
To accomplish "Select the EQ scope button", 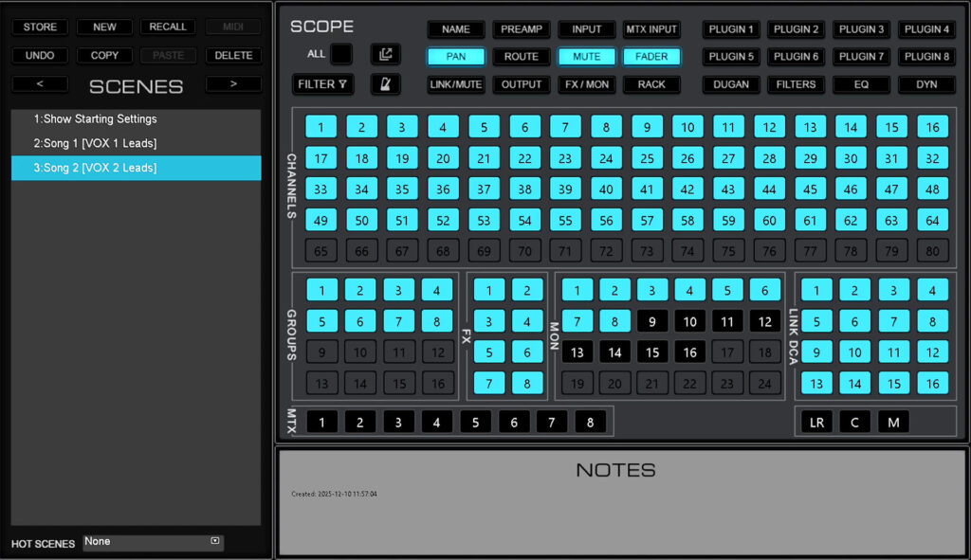I will coord(861,84).
